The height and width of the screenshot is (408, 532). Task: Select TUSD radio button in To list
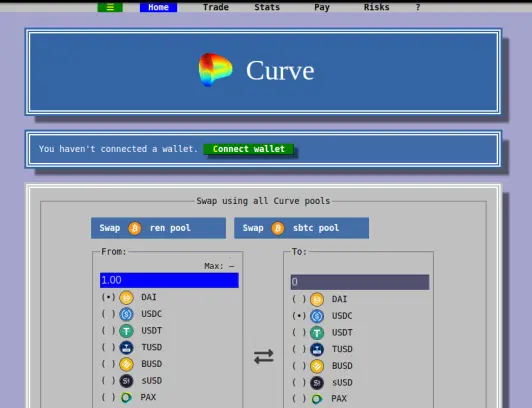[299, 349]
